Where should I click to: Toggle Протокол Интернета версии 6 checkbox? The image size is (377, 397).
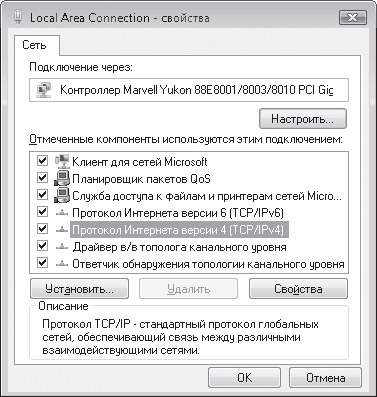pos(42,211)
